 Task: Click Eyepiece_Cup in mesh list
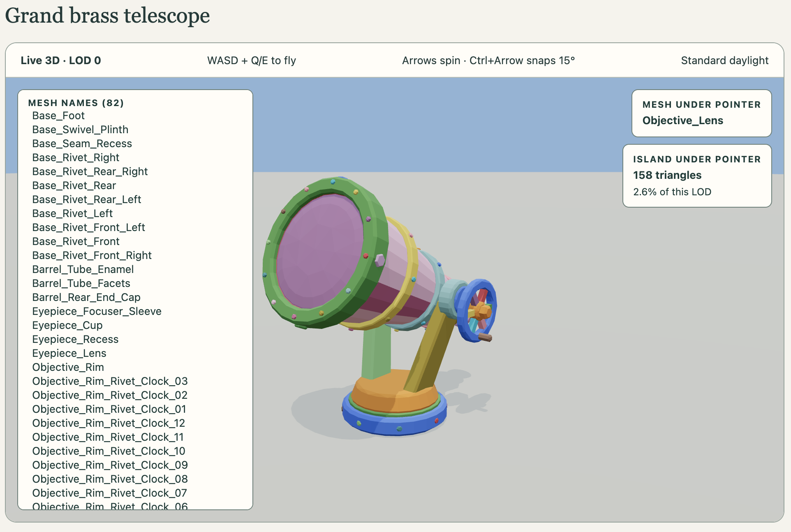coord(67,325)
